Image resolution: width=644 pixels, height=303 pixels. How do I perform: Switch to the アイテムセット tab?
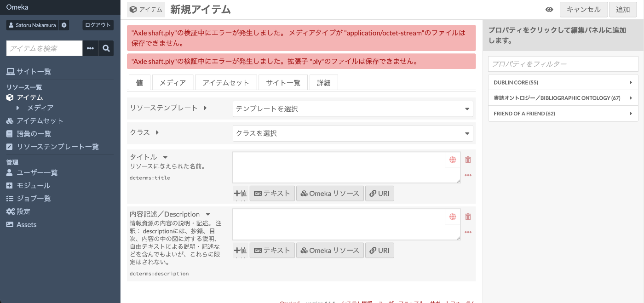click(x=226, y=82)
